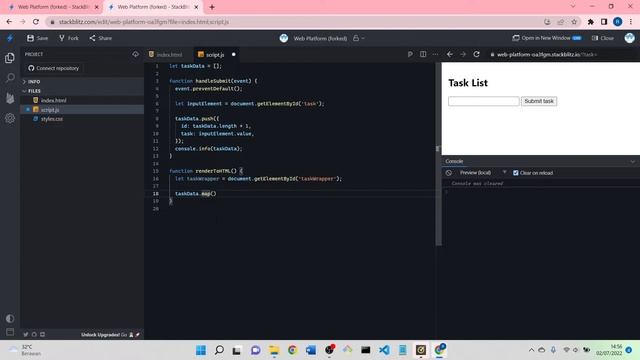Reload the browser page

[36, 22]
